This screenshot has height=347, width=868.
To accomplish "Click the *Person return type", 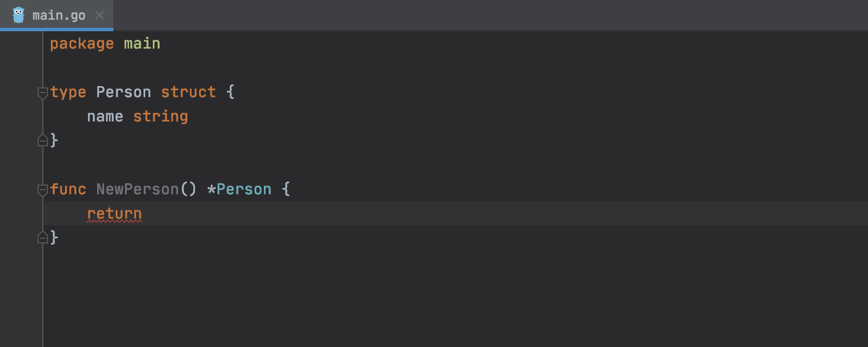I will tap(240, 189).
